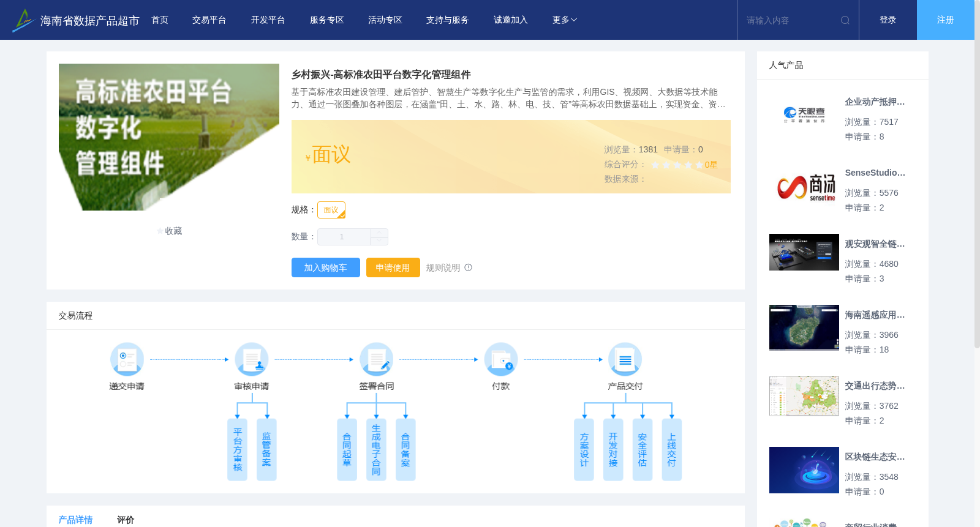Click the 商汤 sensetime product logo
Viewport: 980px width, 527px height.
coord(804,187)
